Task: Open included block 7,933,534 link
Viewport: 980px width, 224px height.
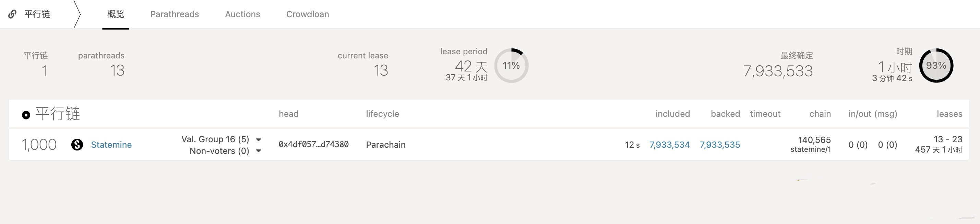Action: 670,145
